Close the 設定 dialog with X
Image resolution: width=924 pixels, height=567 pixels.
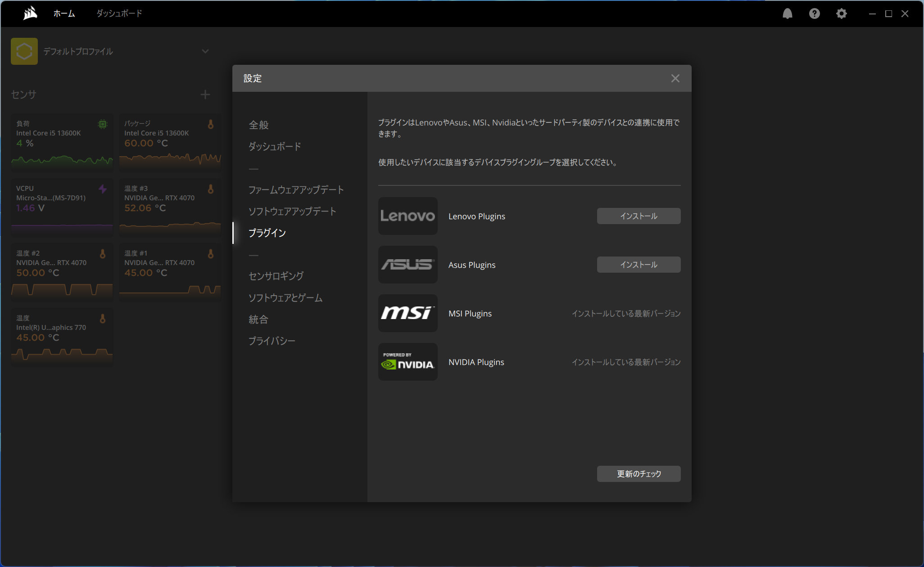pyautogui.click(x=675, y=78)
